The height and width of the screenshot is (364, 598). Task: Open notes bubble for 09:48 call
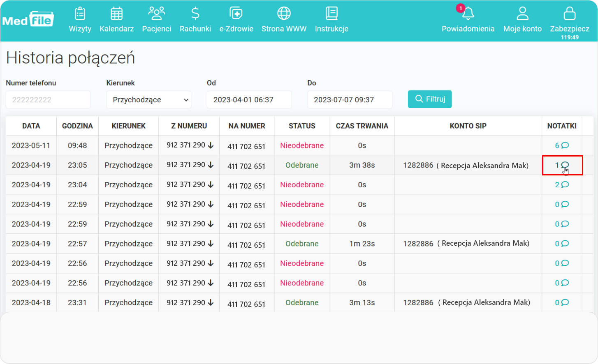point(565,145)
